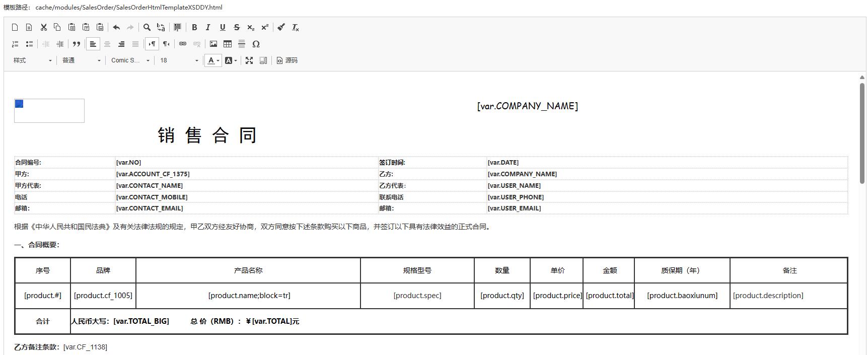This screenshot has height=355, width=868.
Task: Click Copy Formatting paintbrush icon
Action: coord(281,27)
